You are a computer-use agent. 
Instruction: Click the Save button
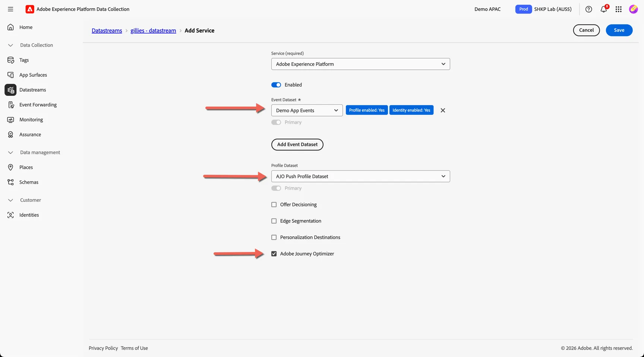click(619, 30)
